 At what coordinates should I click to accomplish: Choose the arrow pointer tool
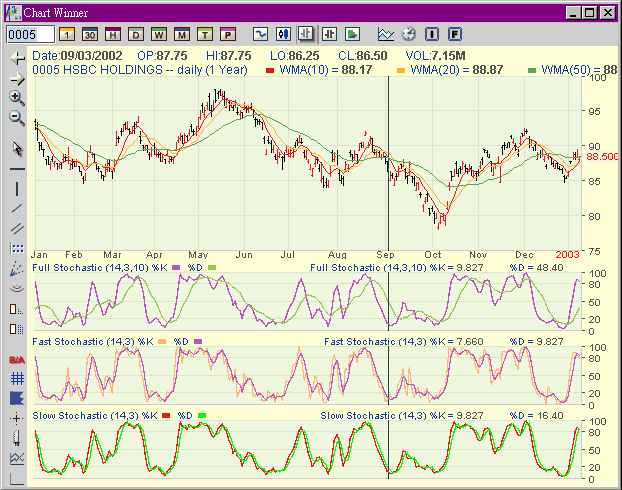tap(17, 148)
